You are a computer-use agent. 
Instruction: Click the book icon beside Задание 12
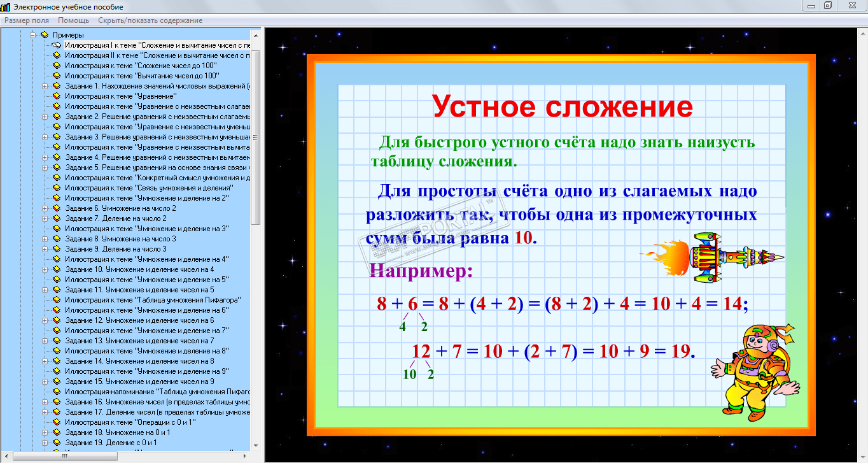[56, 320]
